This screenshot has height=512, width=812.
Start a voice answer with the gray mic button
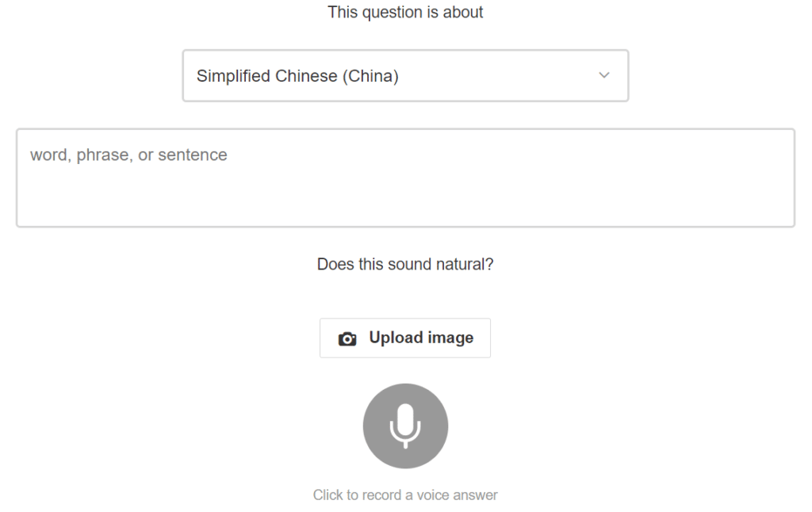coord(405,426)
